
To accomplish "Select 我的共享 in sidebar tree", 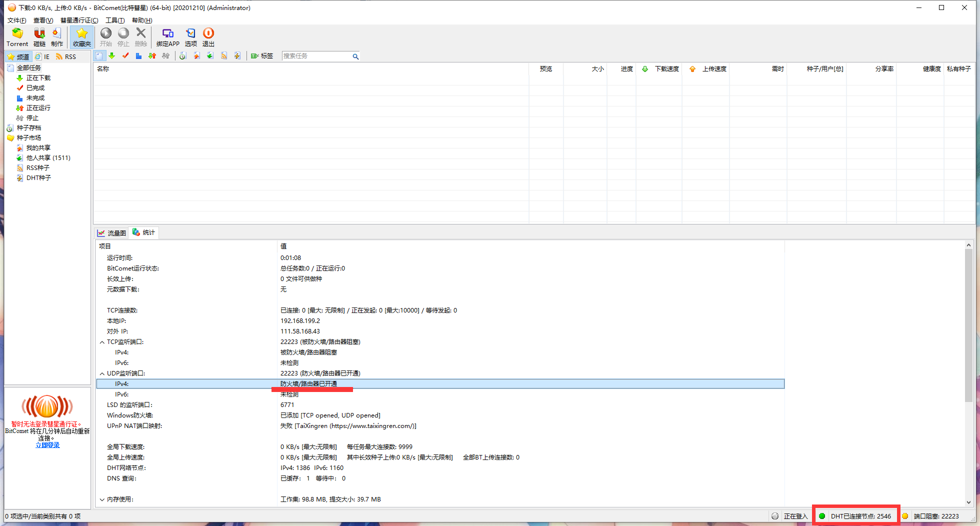I will pyautogui.click(x=38, y=147).
